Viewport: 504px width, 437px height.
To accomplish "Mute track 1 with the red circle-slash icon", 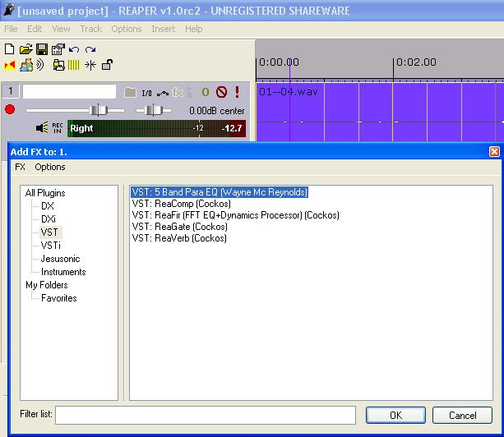I will 221,92.
